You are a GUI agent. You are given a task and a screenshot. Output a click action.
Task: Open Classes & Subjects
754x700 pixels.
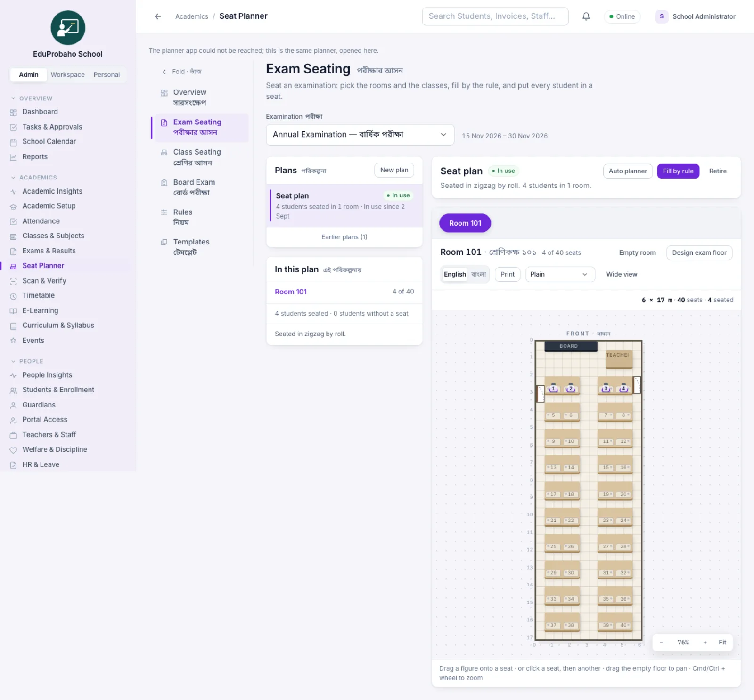(53, 236)
